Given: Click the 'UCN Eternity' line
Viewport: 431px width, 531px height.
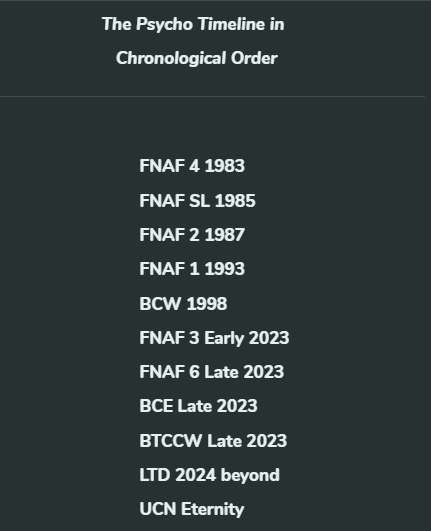Looking at the screenshot, I should [192, 509].
